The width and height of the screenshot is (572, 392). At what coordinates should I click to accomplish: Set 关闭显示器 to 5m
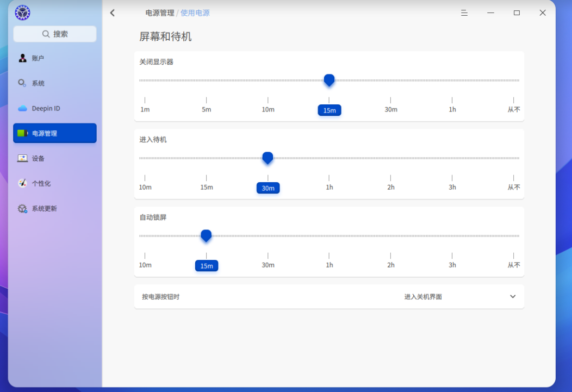tap(207, 109)
